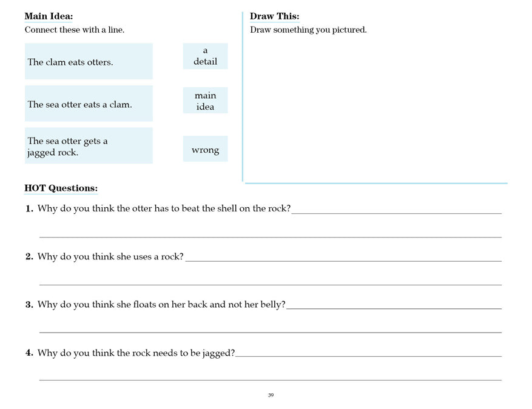Click the page number 39 at the bottom
This screenshot has height=409, width=532.
tap(270, 395)
